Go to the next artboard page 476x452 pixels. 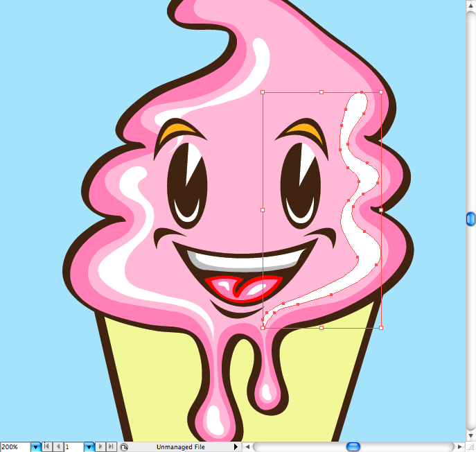coord(100,447)
